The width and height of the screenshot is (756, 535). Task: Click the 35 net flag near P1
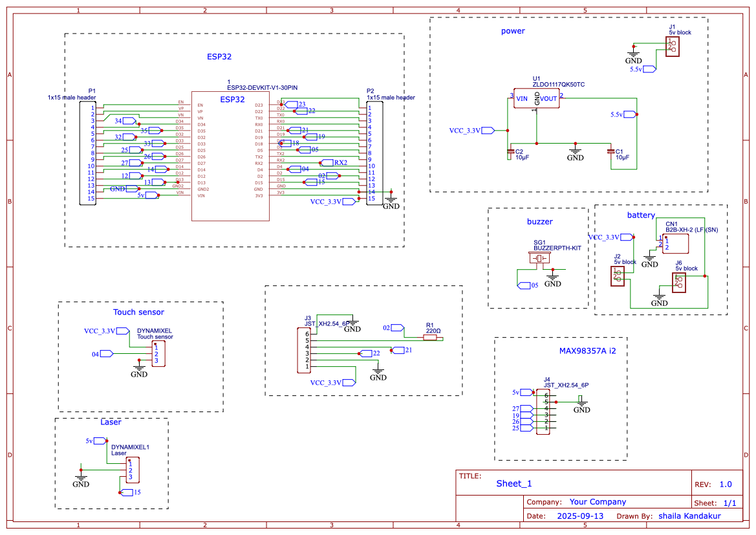click(151, 131)
